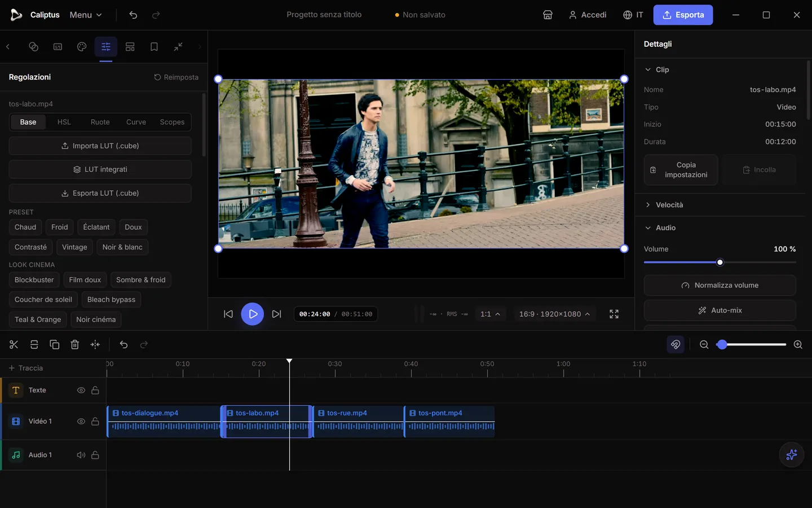Screen dimensions: 812x508
Task: Click the zoom out magnifier on timeline
Action: tap(704, 344)
